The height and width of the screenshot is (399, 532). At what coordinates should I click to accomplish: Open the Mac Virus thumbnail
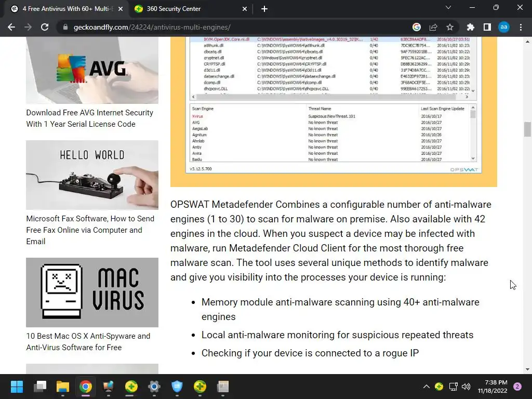[92, 292]
